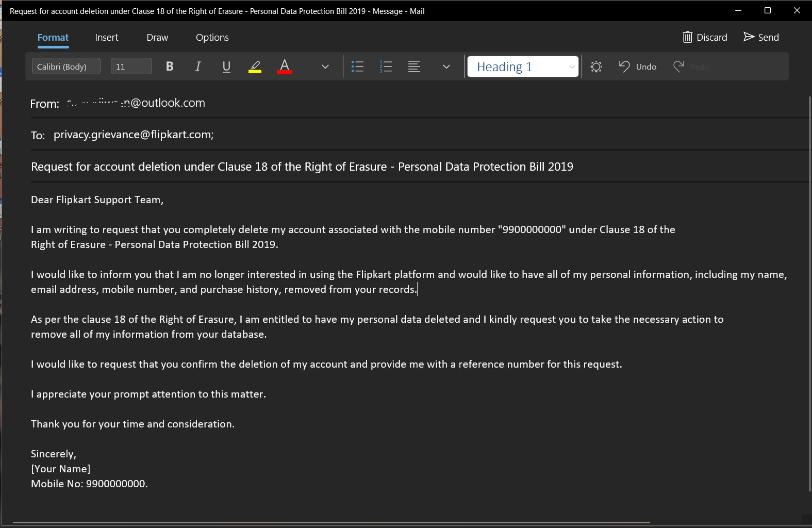Click the gear icon beside Heading 1

[x=596, y=67]
